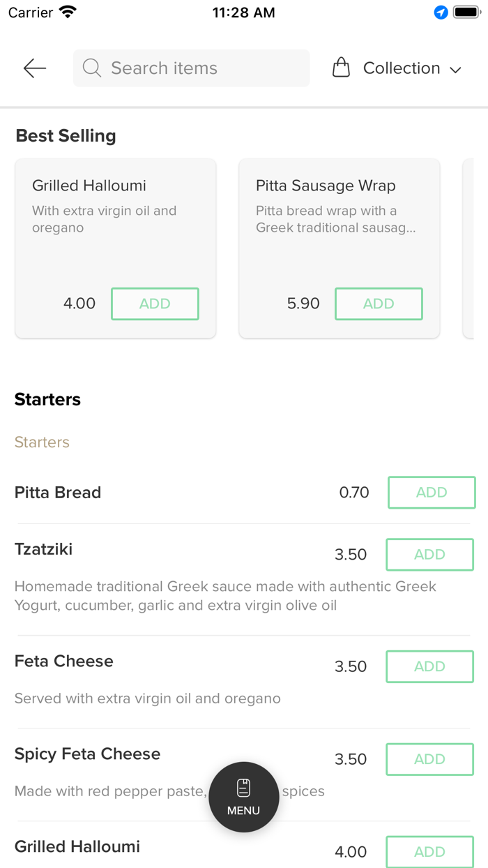
Task: Click the Best Selling section header
Action: tap(66, 135)
